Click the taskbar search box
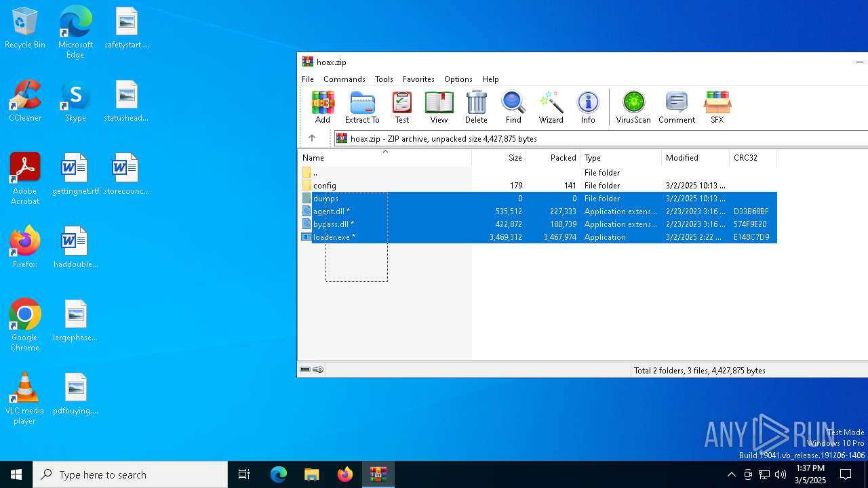This screenshot has height=488, width=868. [130, 474]
